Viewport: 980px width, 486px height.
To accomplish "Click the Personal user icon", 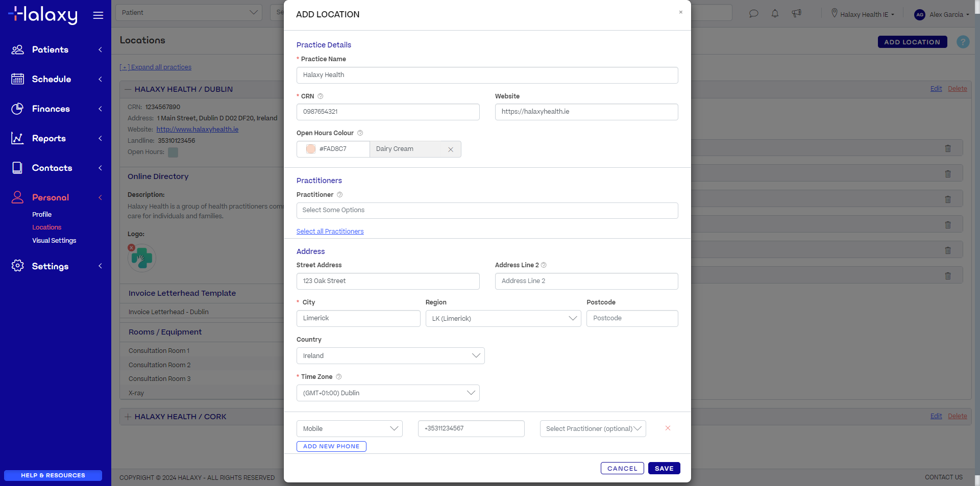I will tap(18, 197).
